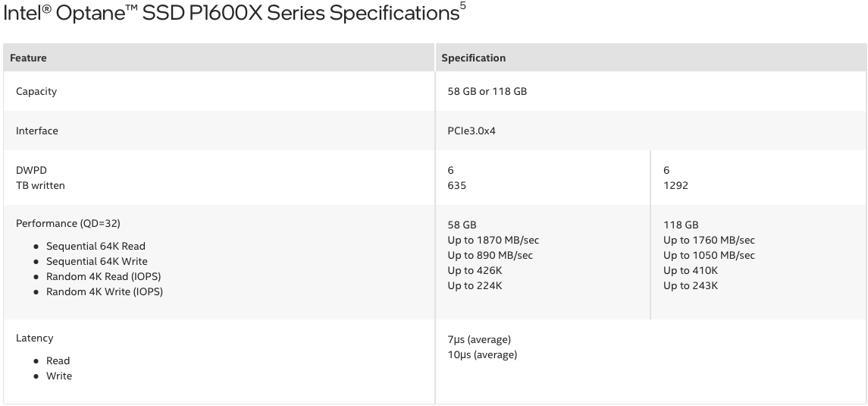
Task: Select the 635 TB written value
Action: pyautogui.click(x=457, y=185)
